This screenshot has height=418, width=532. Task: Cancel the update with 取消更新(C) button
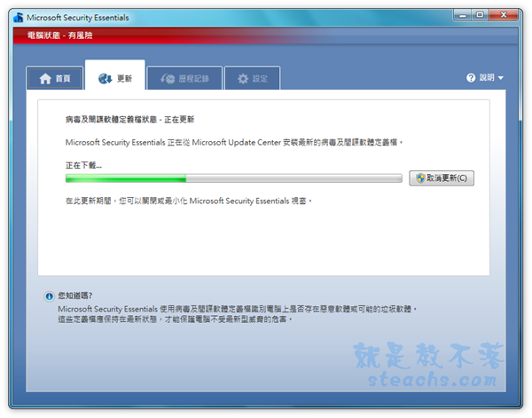point(442,178)
